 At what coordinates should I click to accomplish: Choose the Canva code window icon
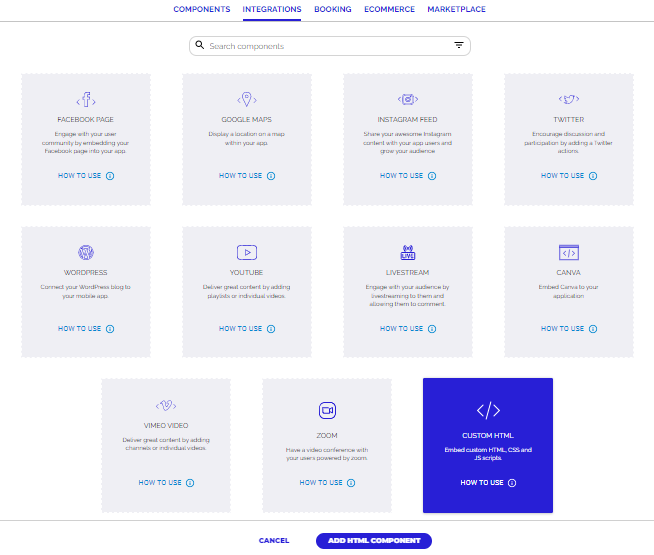[x=569, y=252]
